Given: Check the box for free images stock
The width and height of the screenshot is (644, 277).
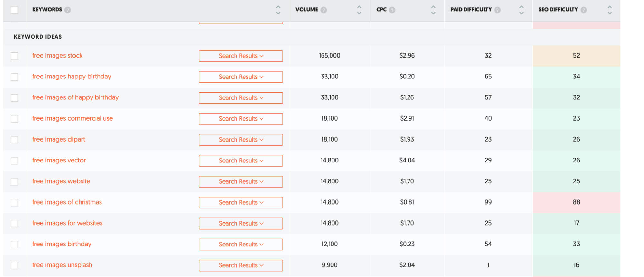Looking at the screenshot, I should 14,56.
